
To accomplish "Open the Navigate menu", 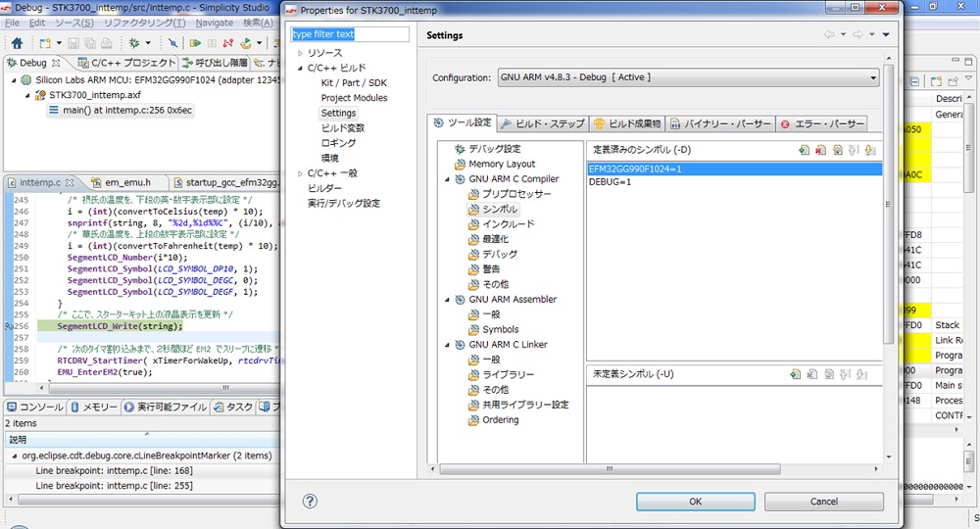I will click(214, 23).
